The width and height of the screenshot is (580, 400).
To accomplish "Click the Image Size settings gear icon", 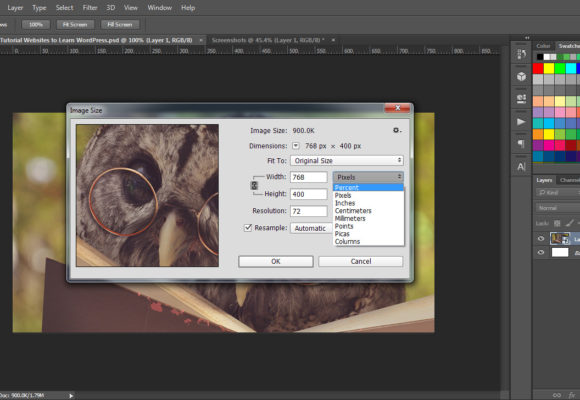I will (x=397, y=130).
